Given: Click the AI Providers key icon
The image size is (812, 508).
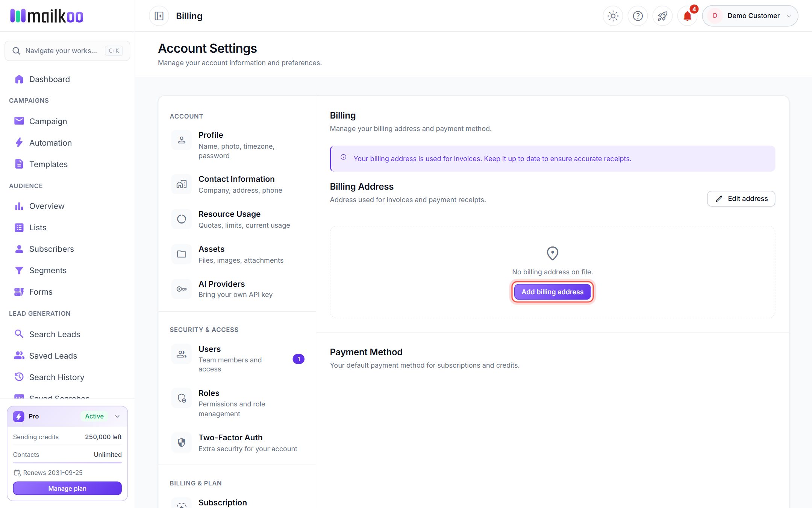Looking at the screenshot, I should (x=182, y=289).
